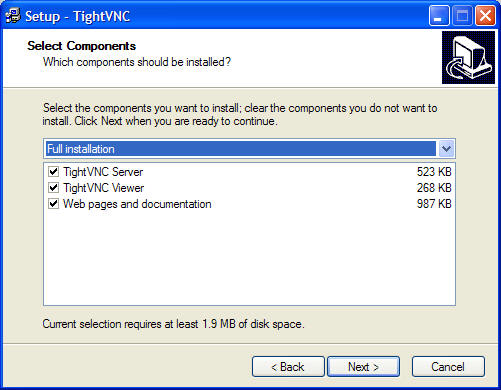Screen dimensions: 501x390
Task: Toggle Web pages and documentation checkbox
Action: [54, 204]
